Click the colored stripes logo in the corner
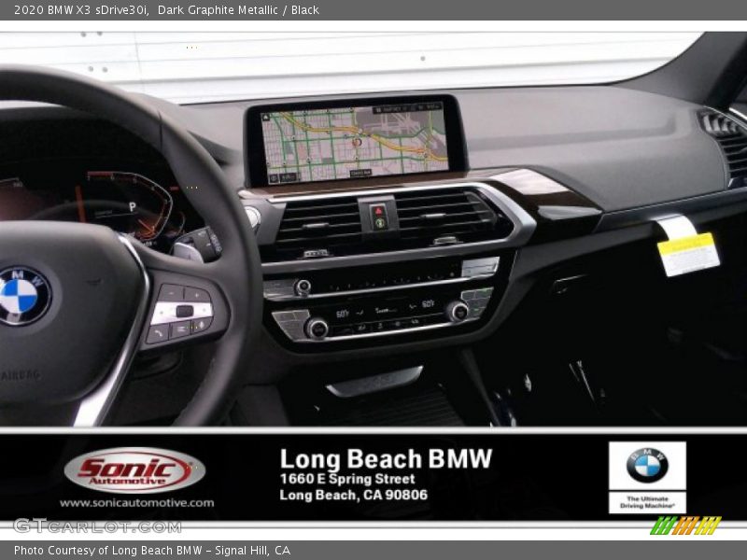The height and width of the screenshot is (560, 747). [685, 525]
